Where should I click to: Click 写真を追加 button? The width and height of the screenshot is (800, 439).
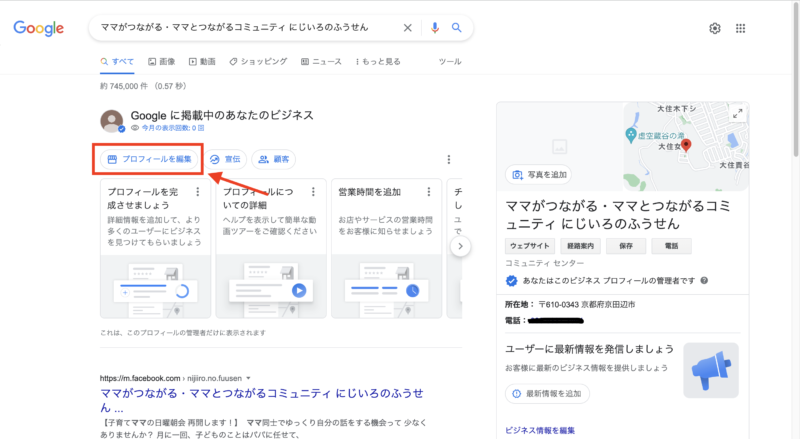(x=539, y=175)
